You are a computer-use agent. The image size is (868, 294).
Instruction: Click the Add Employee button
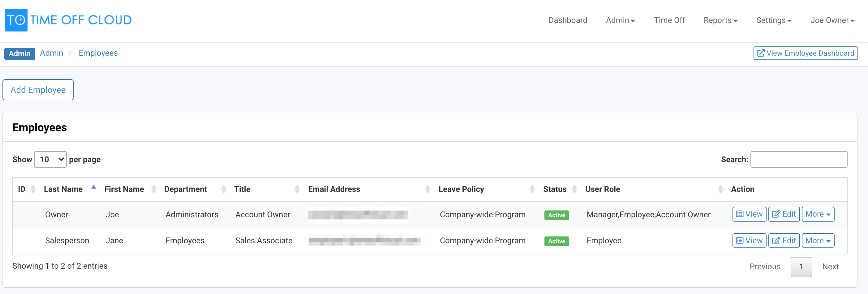tap(38, 90)
